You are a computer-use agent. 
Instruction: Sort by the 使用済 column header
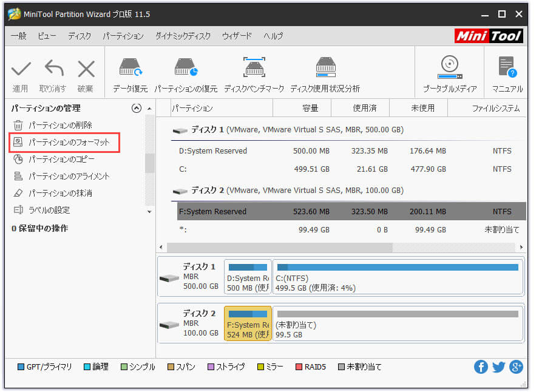[361, 108]
